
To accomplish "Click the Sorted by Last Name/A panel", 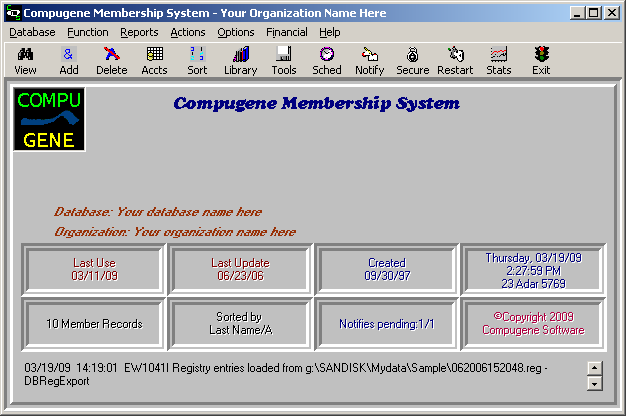I will click(240, 324).
